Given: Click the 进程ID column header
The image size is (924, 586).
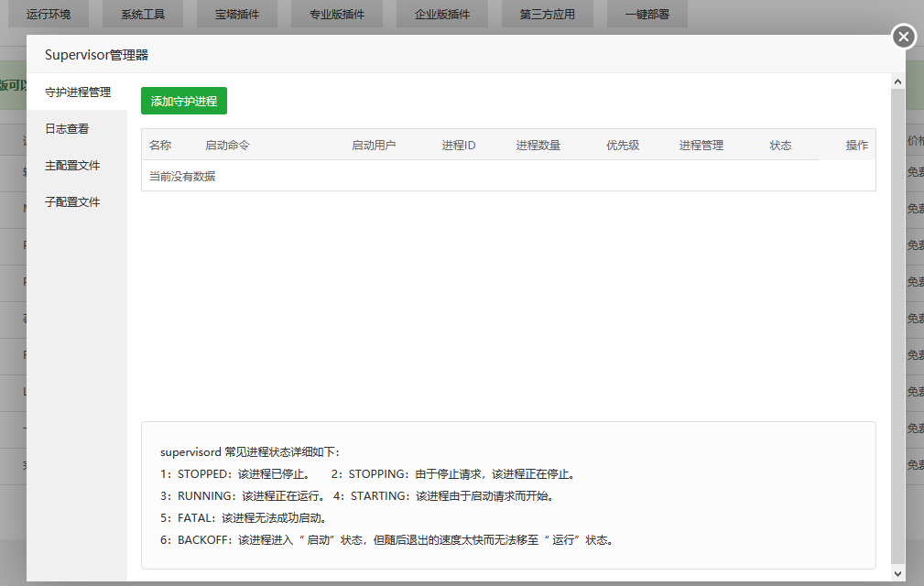Looking at the screenshot, I should pyautogui.click(x=459, y=145).
